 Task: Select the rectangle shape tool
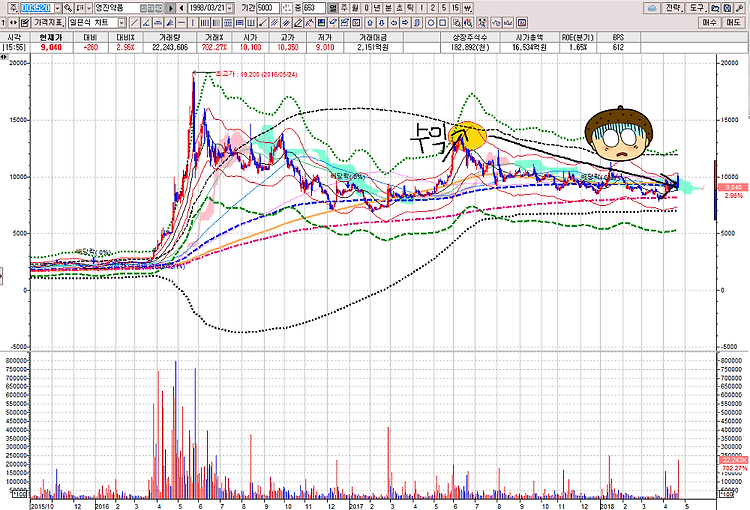click(x=442, y=22)
